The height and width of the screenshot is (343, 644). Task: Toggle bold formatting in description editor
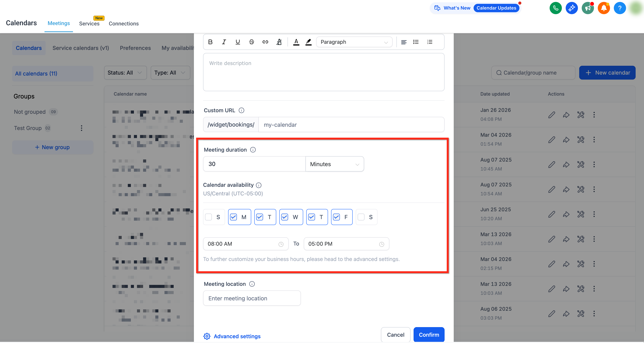coord(210,42)
